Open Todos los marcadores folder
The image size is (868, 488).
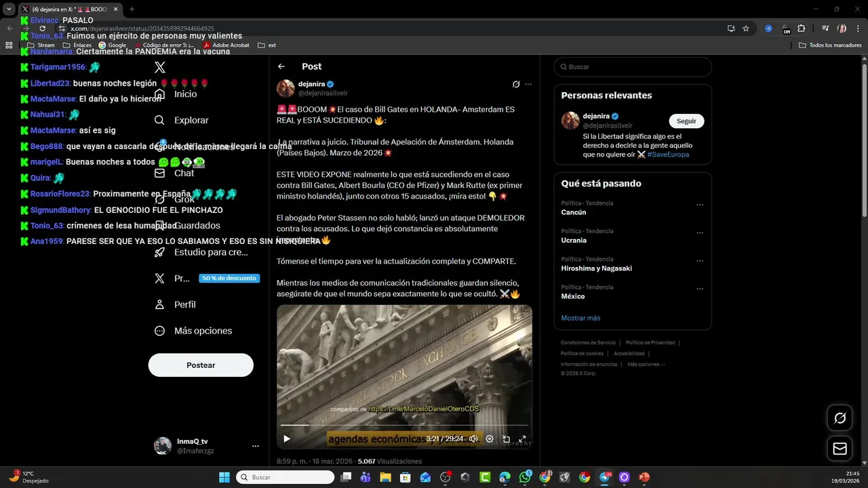point(830,45)
